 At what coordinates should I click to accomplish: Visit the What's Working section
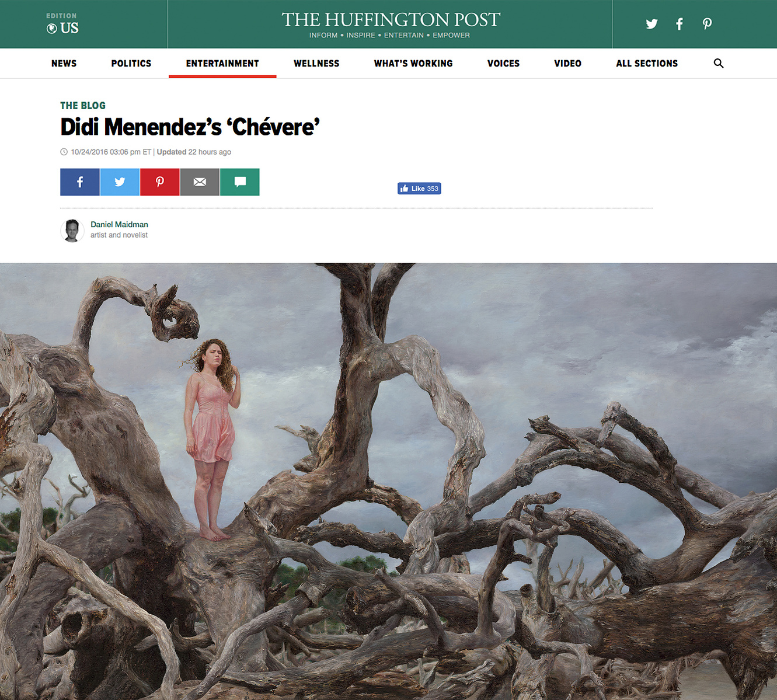pos(413,63)
